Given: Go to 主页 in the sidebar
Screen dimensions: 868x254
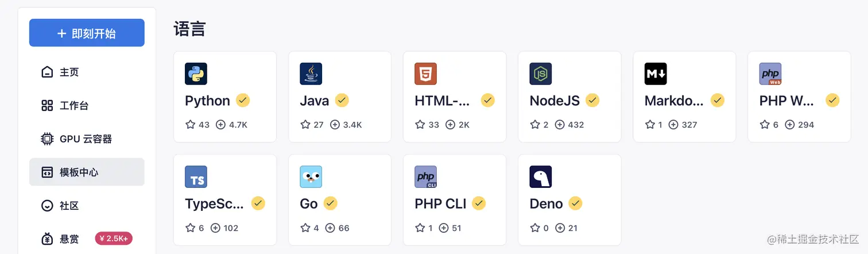Looking at the screenshot, I should 87,72.
